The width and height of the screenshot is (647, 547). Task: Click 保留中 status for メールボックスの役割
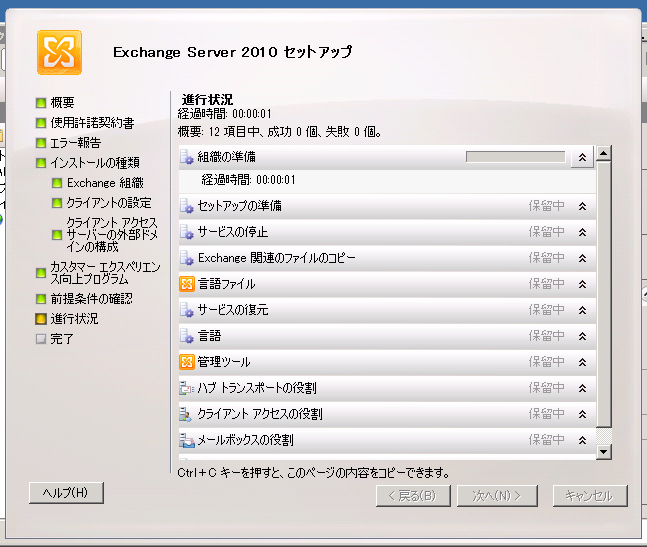pos(546,440)
